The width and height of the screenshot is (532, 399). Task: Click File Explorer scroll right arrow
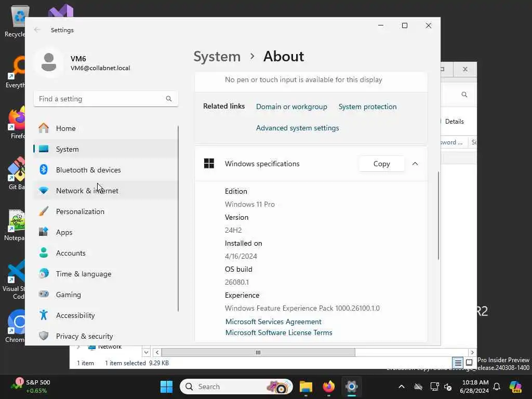472,352
